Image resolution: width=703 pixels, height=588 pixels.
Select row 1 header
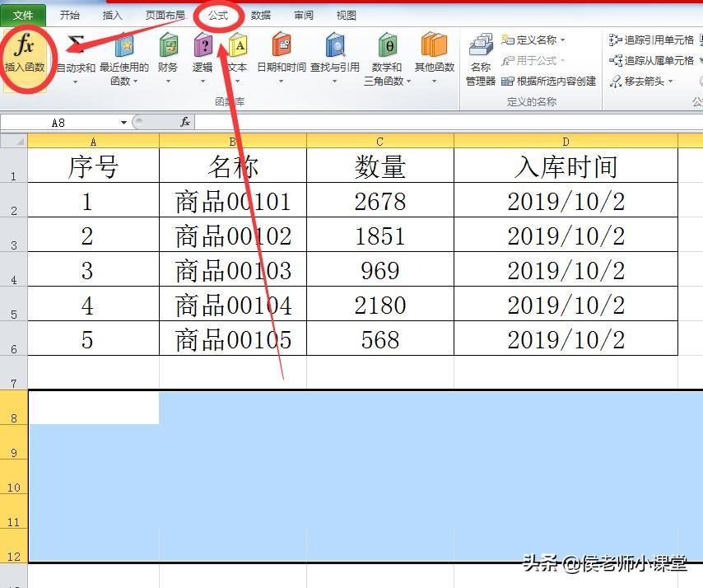click(14, 166)
